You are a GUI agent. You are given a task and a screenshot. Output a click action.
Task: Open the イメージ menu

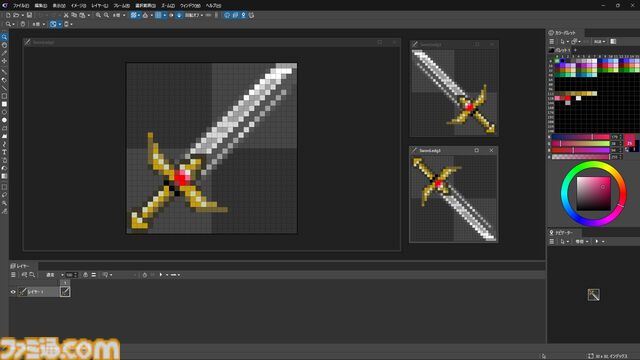(x=79, y=6)
